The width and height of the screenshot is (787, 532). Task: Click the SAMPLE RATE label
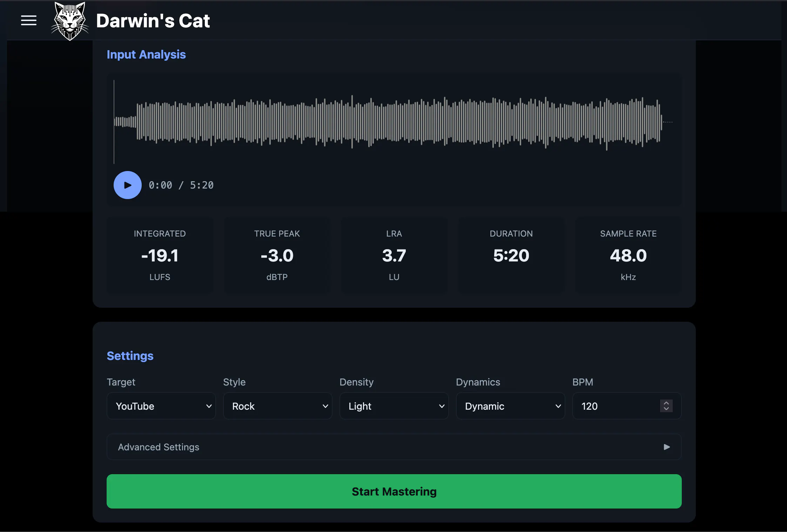coord(628,234)
